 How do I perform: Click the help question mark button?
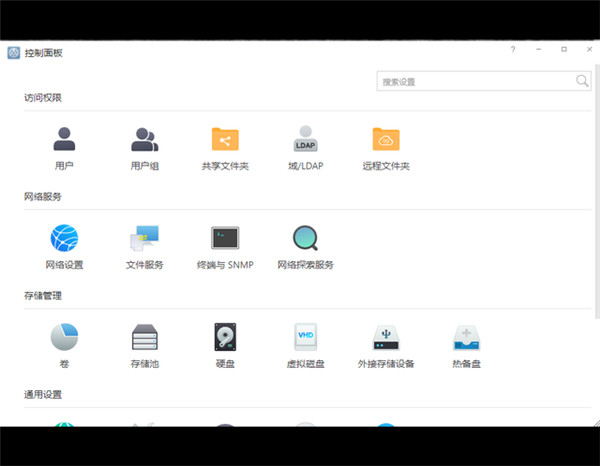tap(513, 49)
